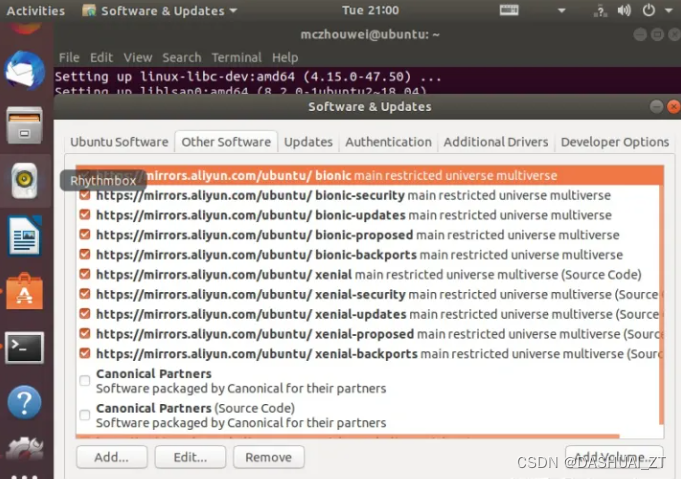
Task: Click the power icon in top bar
Action: 648,10
